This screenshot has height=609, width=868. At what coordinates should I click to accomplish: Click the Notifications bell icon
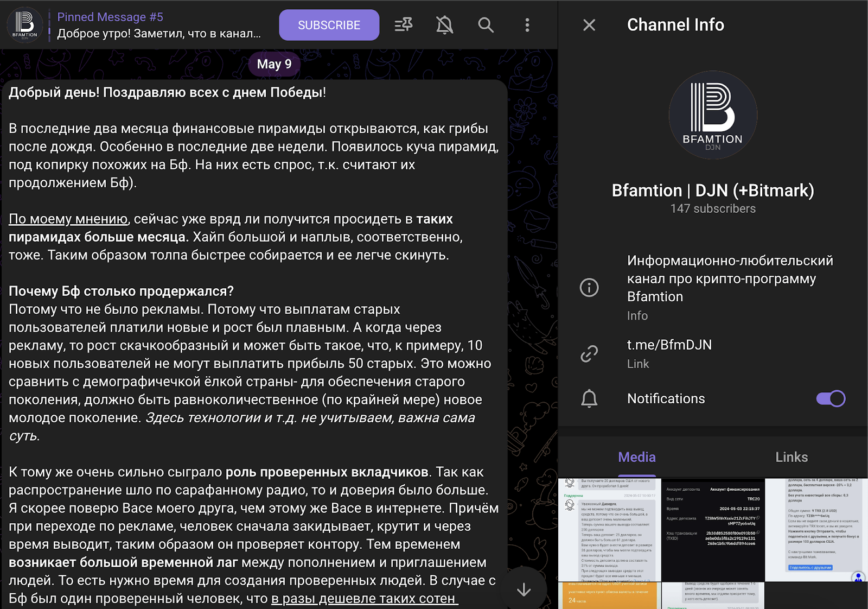(589, 399)
